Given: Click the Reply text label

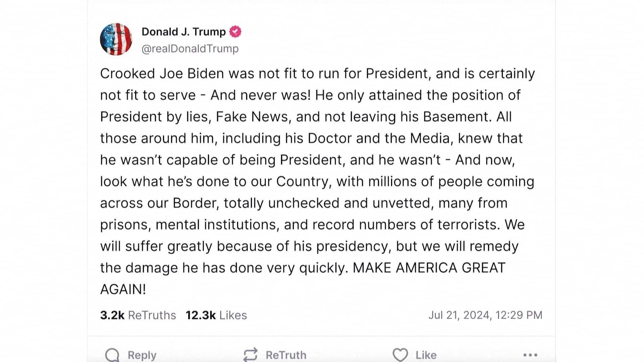Looking at the screenshot, I should click(142, 355).
